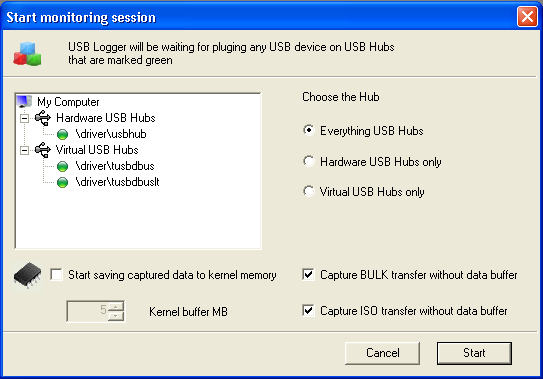Collapse the Hardware USB Hubs tree node
543x379 pixels.
24,118
